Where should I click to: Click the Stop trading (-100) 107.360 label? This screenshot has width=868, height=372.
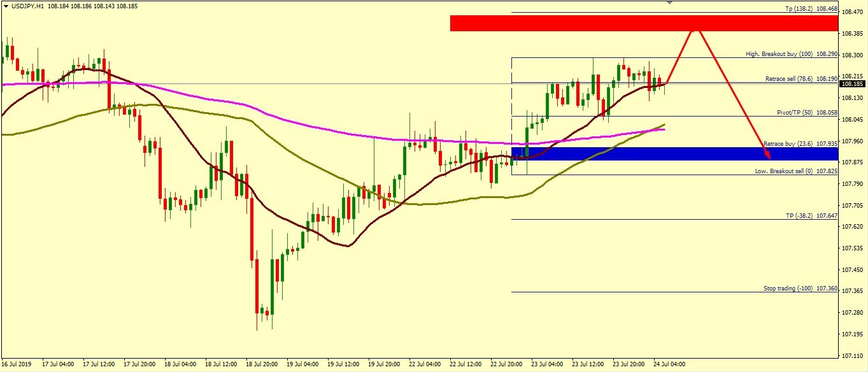(800, 289)
